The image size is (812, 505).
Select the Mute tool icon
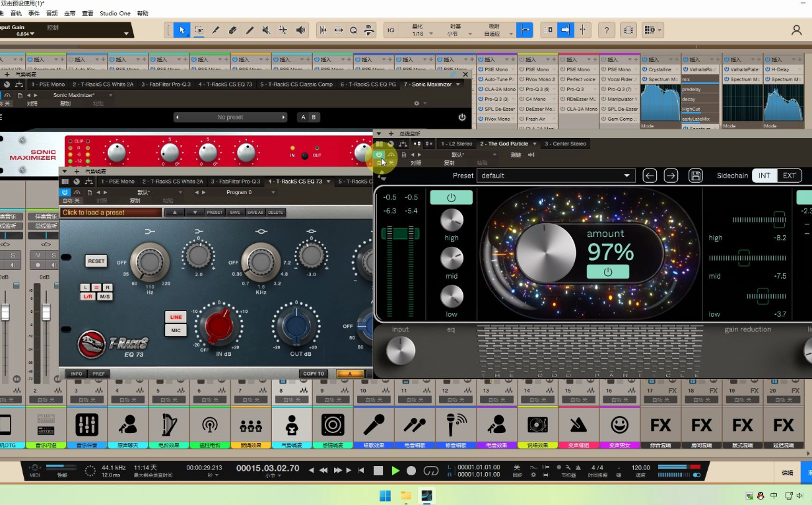click(267, 30)
